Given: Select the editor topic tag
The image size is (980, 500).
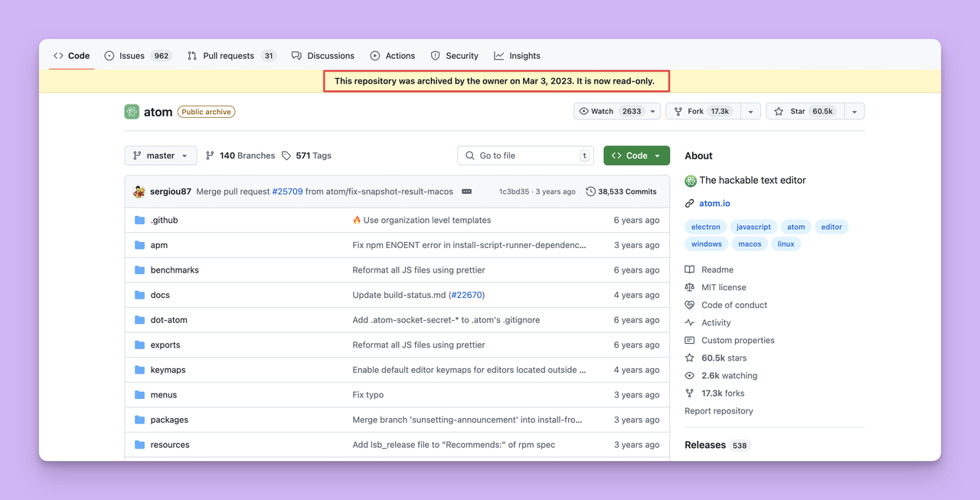Looking at the screenshot, I should [x=831, y=227].
